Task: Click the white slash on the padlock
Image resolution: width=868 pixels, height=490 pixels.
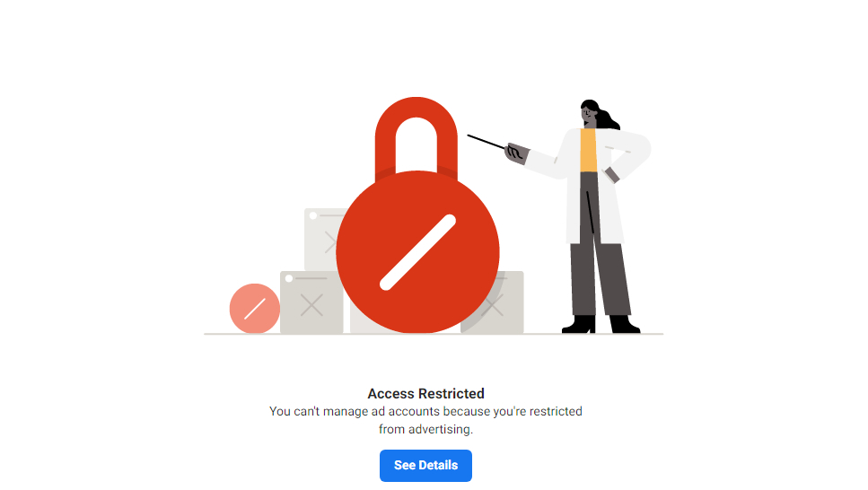Action: [x=418, y=252]
